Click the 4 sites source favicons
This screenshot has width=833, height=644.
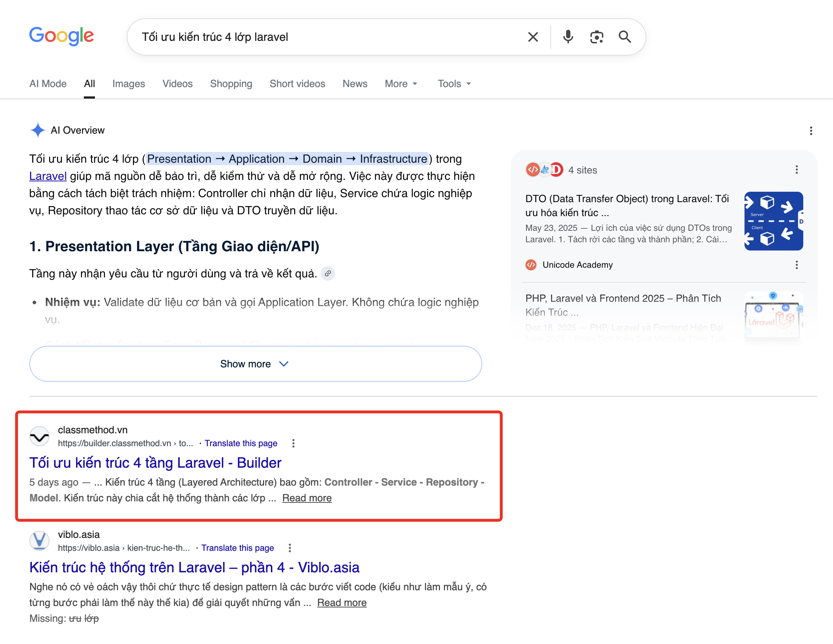point(545,170)
